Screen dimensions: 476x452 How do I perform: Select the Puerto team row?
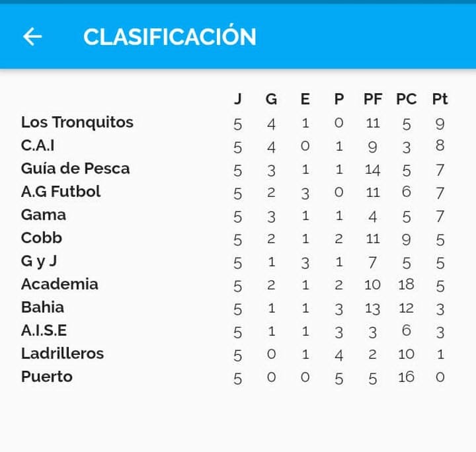(x=47, y=377)
